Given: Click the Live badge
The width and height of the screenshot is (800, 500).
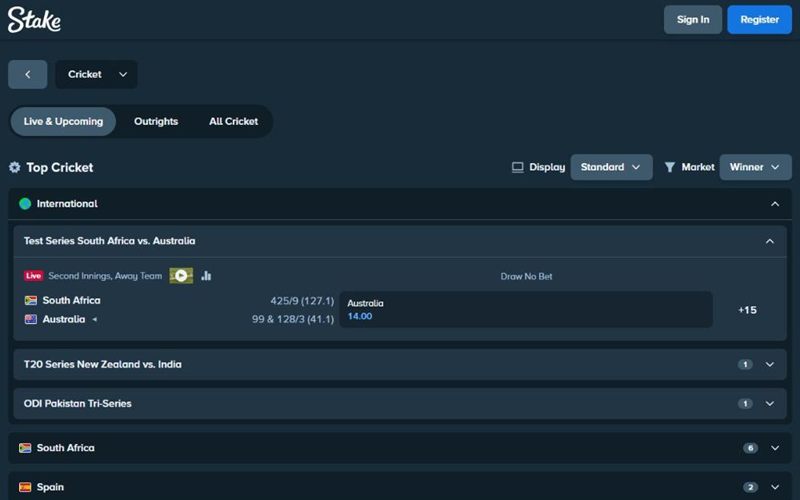Looking at the screenshot, I should [34, 276].
